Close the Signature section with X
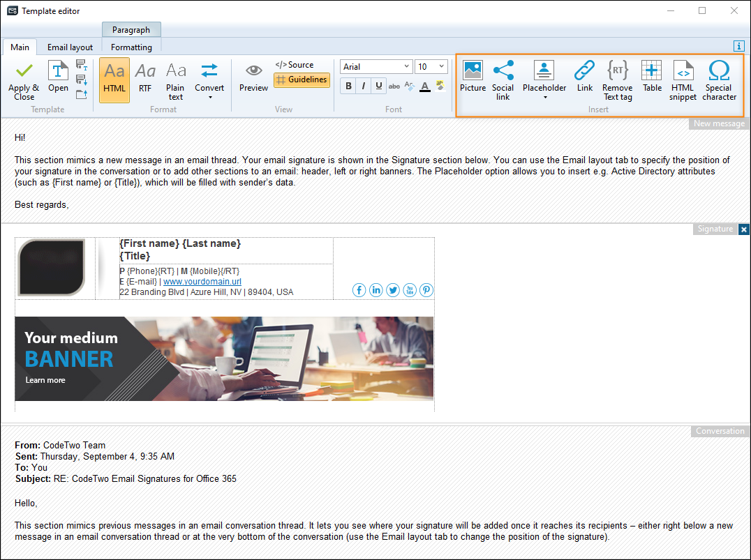Screen dimensions: 751x560 click(x=743, y=229)
